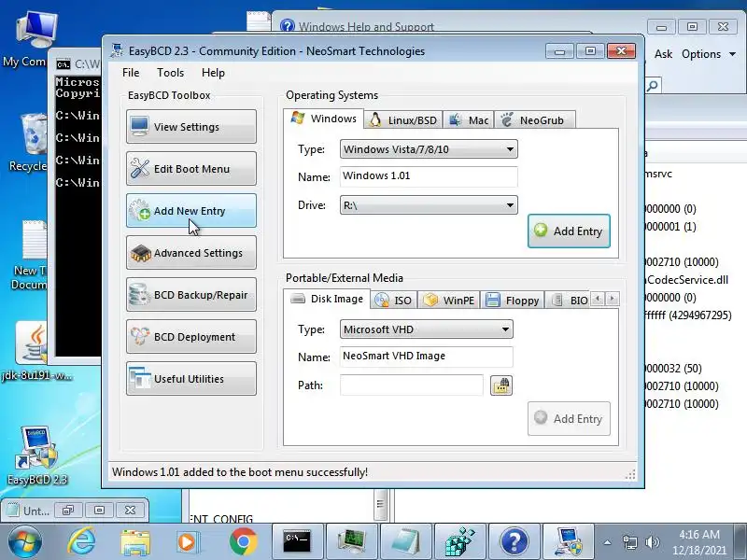Viewport: 747px width, 560px height.
Task: Switch to EasyBCD taskbar button
Action: 569,541
